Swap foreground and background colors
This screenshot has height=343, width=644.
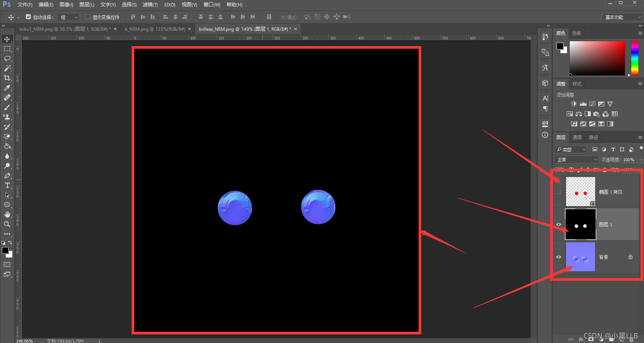(10, 243)
